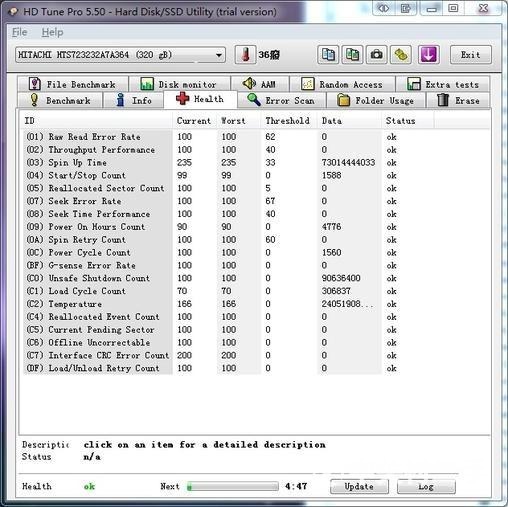Image resolution: width=508 pixels, height=507 pixels.
Task: Click the Update button
Action: [x=359, y=487]
